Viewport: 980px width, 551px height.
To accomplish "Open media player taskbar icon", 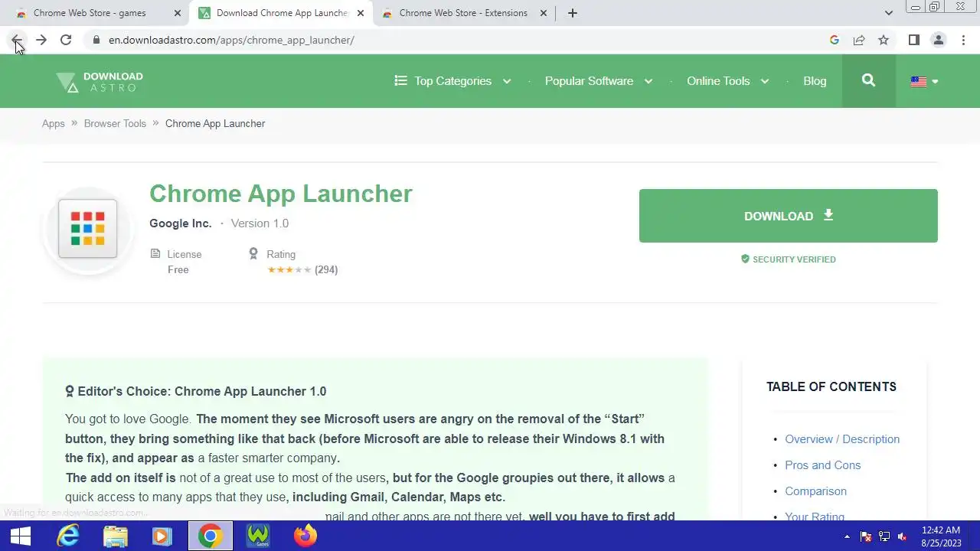I will click(162, 536).
